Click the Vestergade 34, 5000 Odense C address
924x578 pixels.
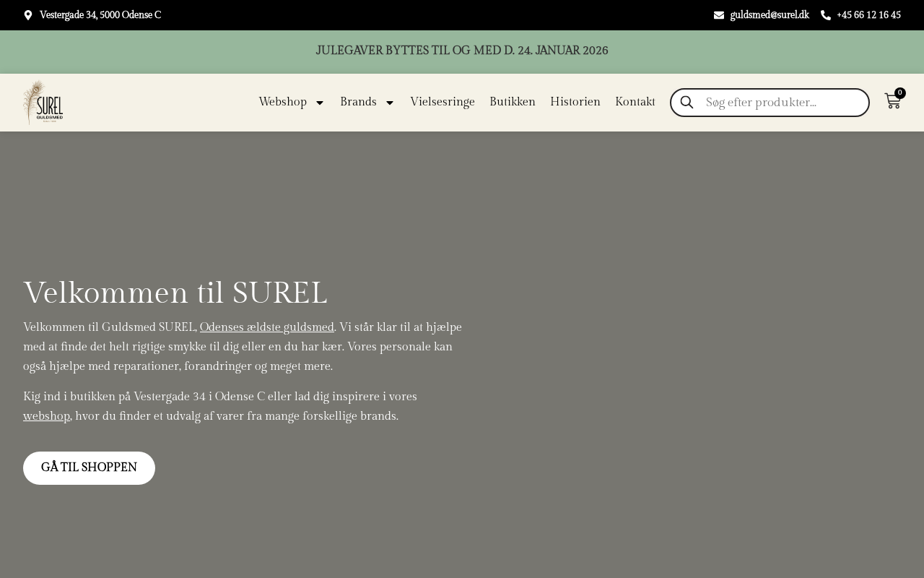coord(100,15)
